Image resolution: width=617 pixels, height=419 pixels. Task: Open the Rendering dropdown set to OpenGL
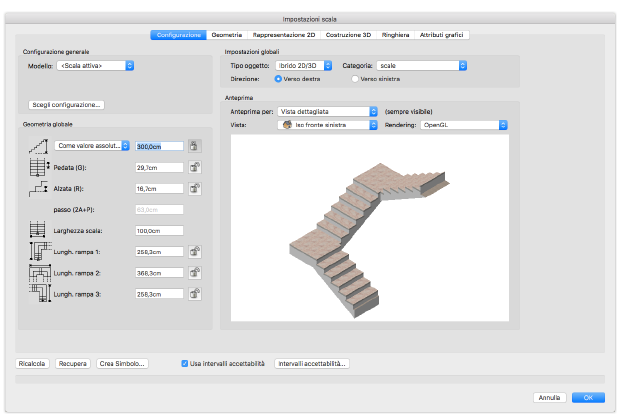pos(464,125)
